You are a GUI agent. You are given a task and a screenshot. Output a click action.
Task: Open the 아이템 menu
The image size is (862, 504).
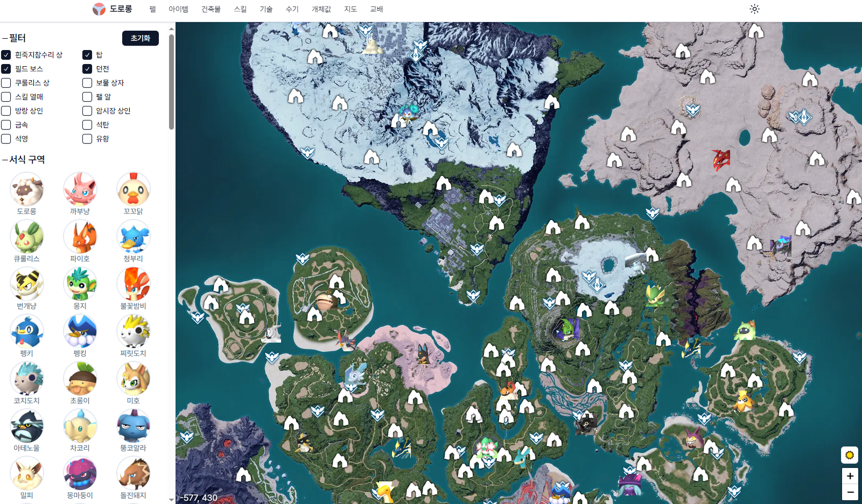pyautogui.click(x=178, y=9)
